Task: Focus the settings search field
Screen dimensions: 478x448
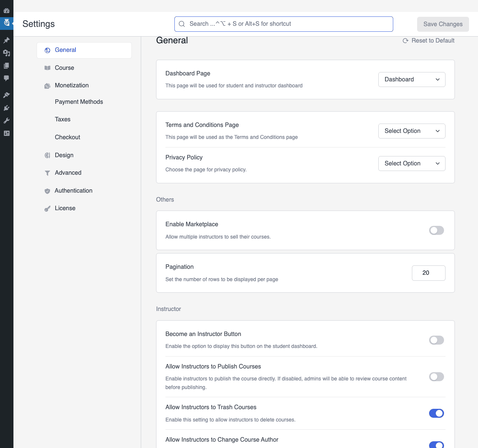Action: (284, 24)
